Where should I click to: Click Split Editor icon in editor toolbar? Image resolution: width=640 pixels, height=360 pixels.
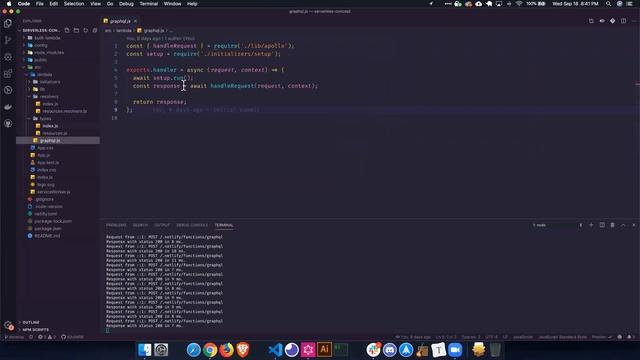click(x=623, y=21)
